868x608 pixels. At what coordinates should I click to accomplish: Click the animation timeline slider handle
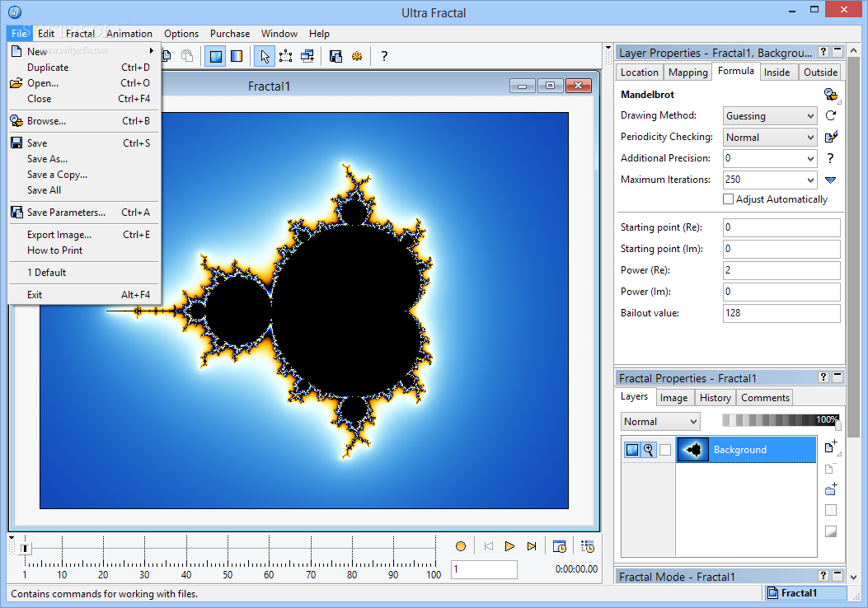[x=25, y=548]
